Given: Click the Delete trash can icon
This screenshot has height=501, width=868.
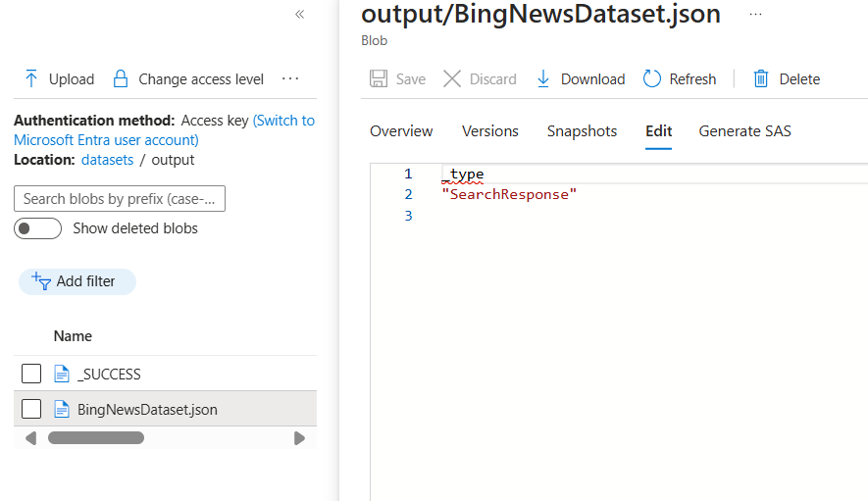Looking at the screenshot, I should click(x=761, y=79).
